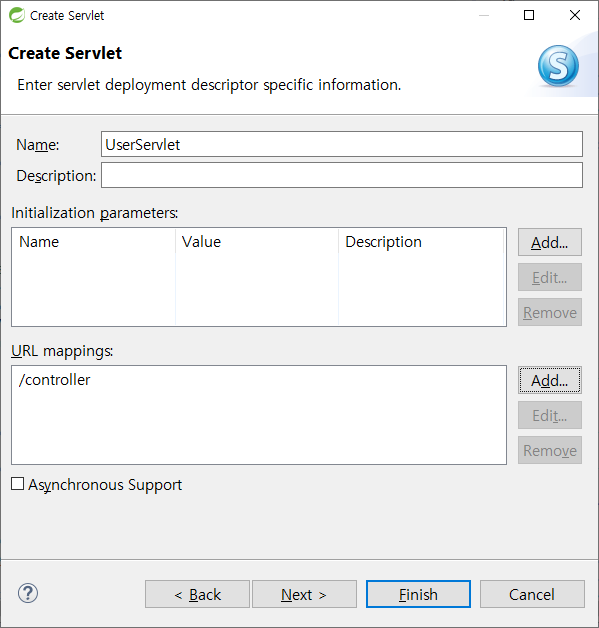Maximize the Create Servlet window
This screenshot has height=628, width=599.
529,15
